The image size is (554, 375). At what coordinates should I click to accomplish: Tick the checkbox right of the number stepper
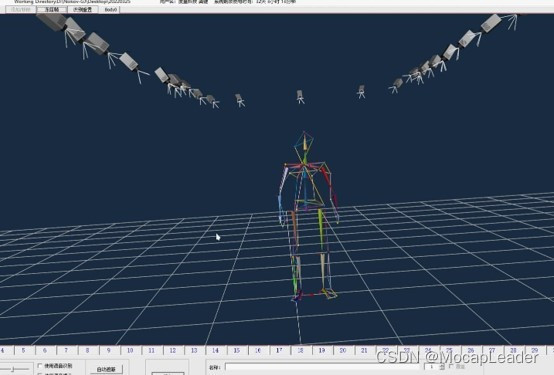pos(451,366)
